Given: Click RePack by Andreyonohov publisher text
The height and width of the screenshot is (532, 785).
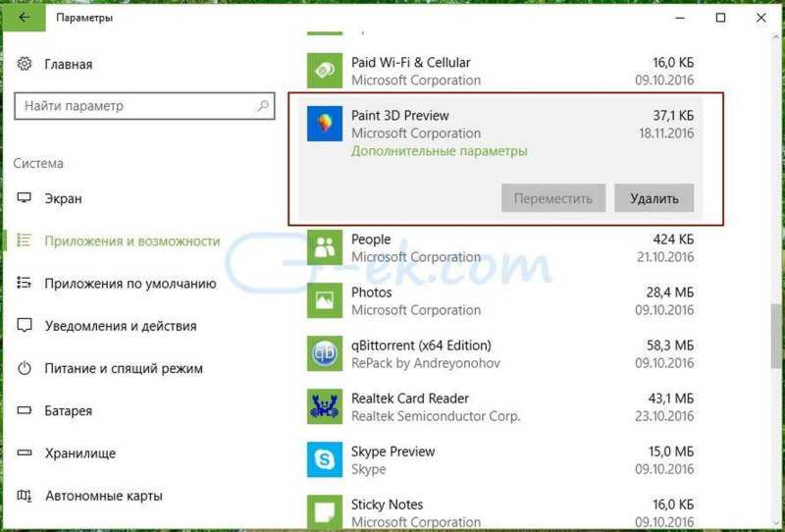Looking at the screenshot, I should (x=426, y=363).
